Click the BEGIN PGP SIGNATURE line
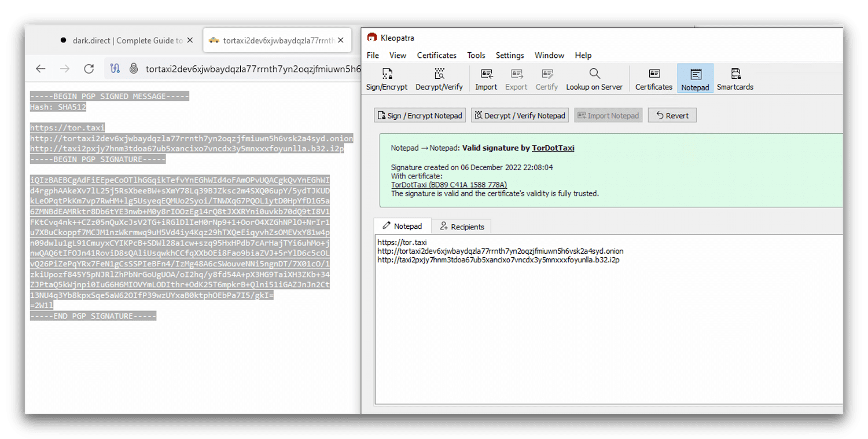 (x=98, y=159)
